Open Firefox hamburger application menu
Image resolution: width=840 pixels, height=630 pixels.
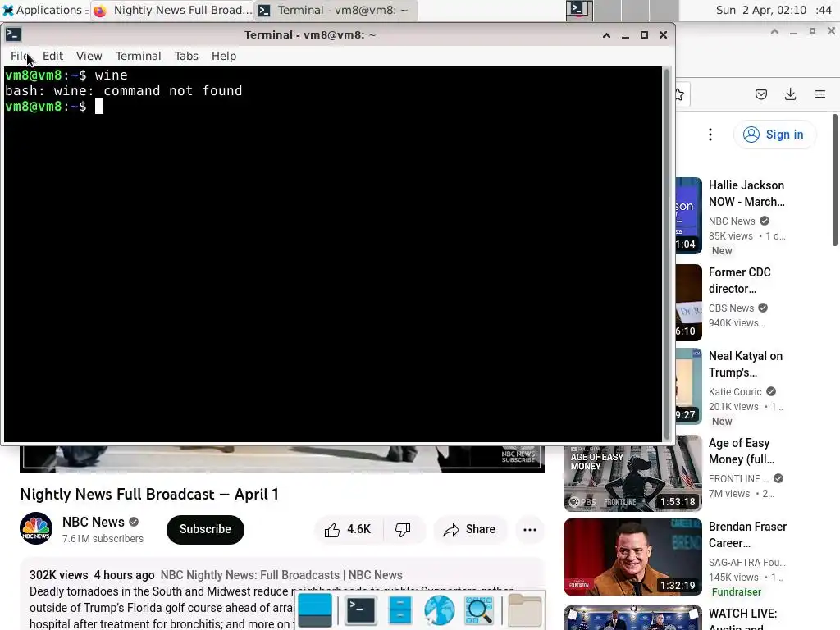coord(820,95)
